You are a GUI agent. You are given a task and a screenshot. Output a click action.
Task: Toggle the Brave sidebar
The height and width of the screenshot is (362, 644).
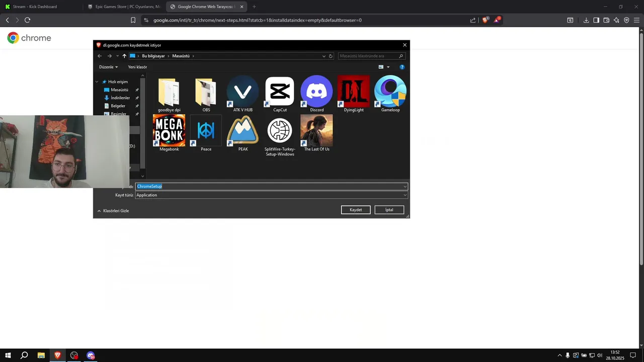coord(596,20)
